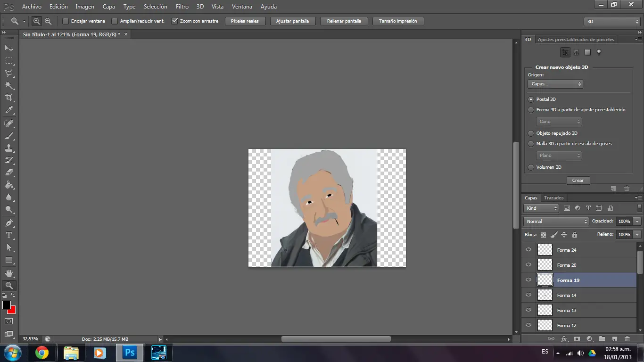Select the Dodge tool
This screenshot has width=644, height=362.
[x=9, y=209]
